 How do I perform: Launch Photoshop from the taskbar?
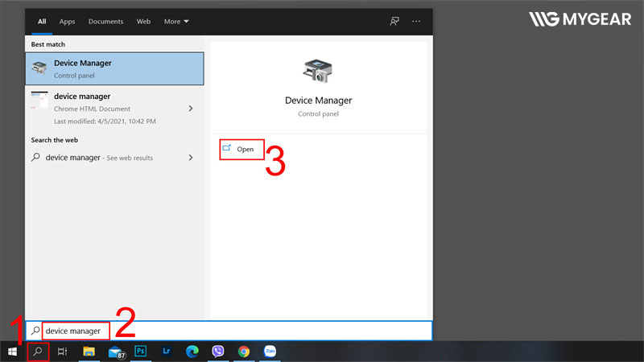click(141, 352)
